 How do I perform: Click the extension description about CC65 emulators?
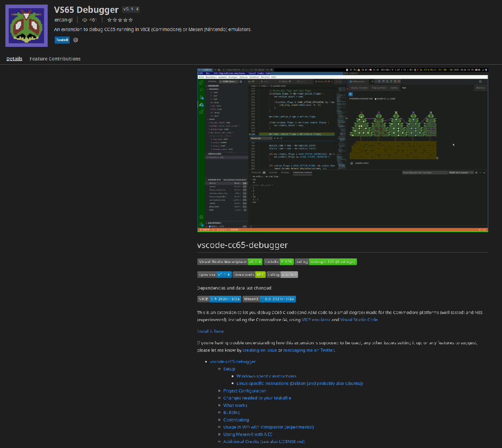click(x=153, y=29)
